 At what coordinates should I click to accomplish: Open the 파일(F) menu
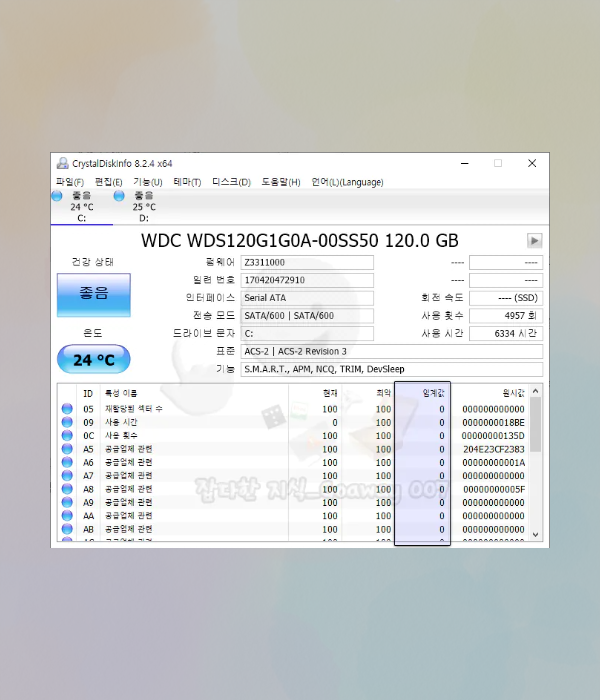(x=70, y=182)
